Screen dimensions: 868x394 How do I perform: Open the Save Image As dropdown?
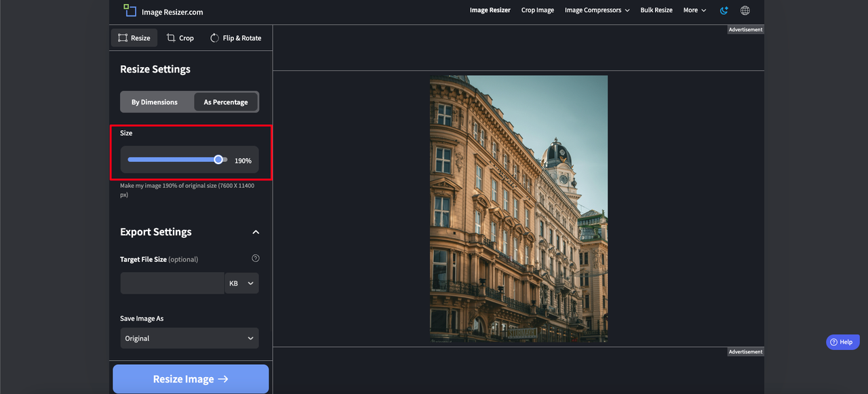190,338
